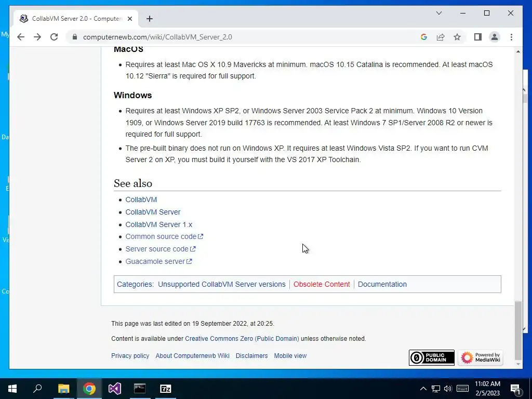
Task: Open network status tray icon
Action: [x=436, y=389]
